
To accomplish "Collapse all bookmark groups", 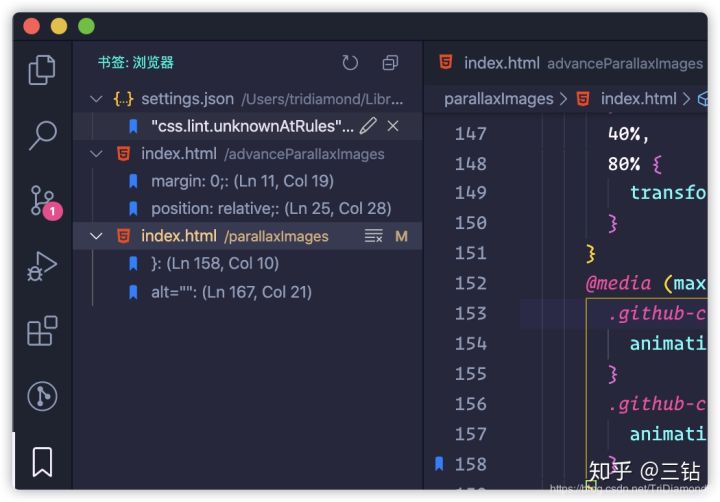I will (390, 62).
